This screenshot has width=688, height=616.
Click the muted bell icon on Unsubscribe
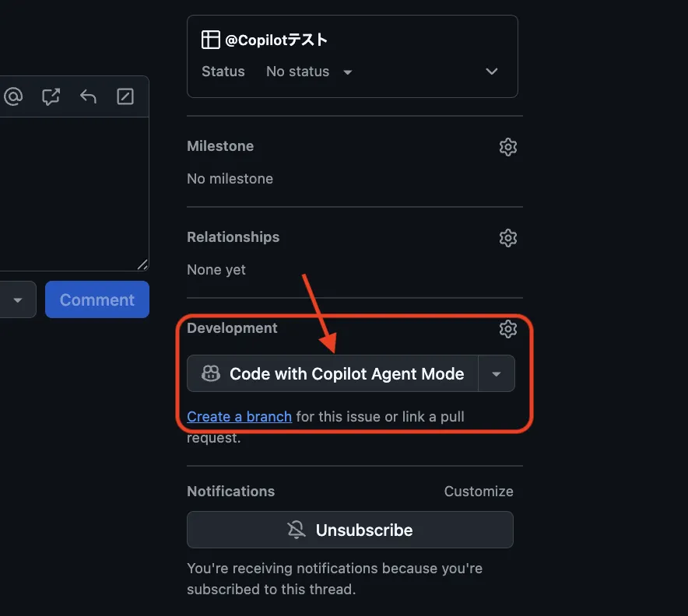click(x=297, y=530)
